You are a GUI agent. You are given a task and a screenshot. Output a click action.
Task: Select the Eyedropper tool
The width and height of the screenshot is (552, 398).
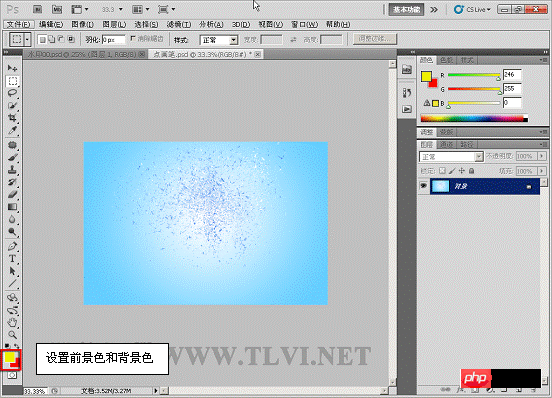[x=12, y=130]
